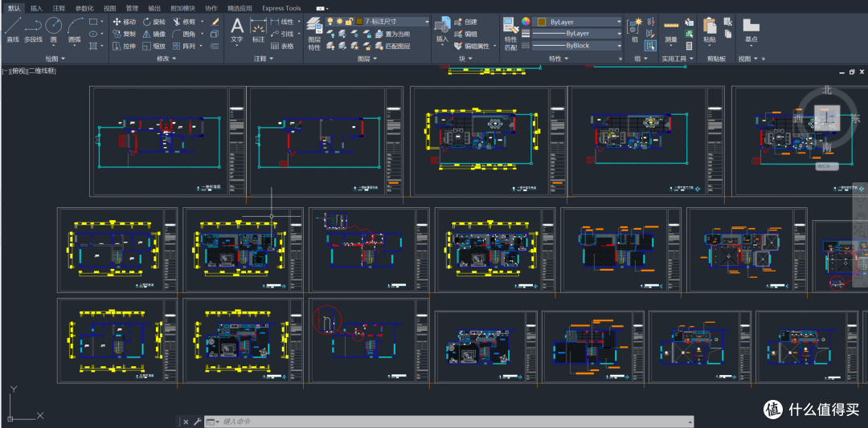
Task: Toggle the layer on/off lightbulb icon
Action: [330, 22]
